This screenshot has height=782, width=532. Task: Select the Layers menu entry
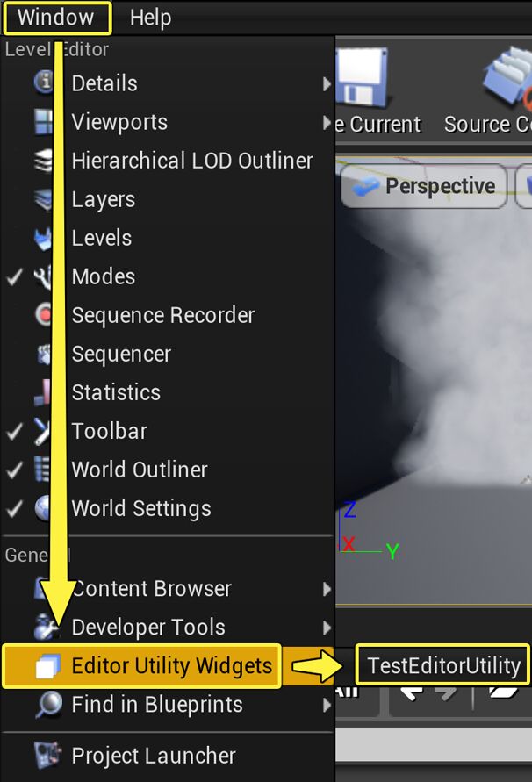point(168,199)
